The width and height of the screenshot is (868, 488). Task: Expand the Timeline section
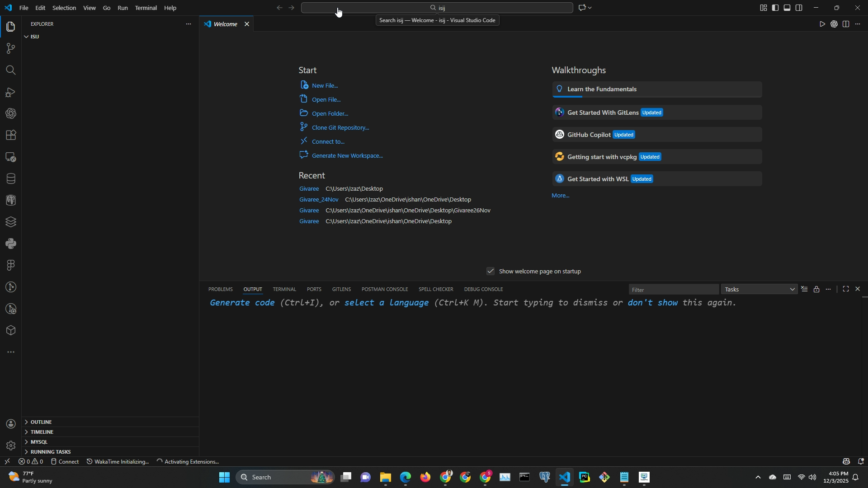click(x=42, y=432)
